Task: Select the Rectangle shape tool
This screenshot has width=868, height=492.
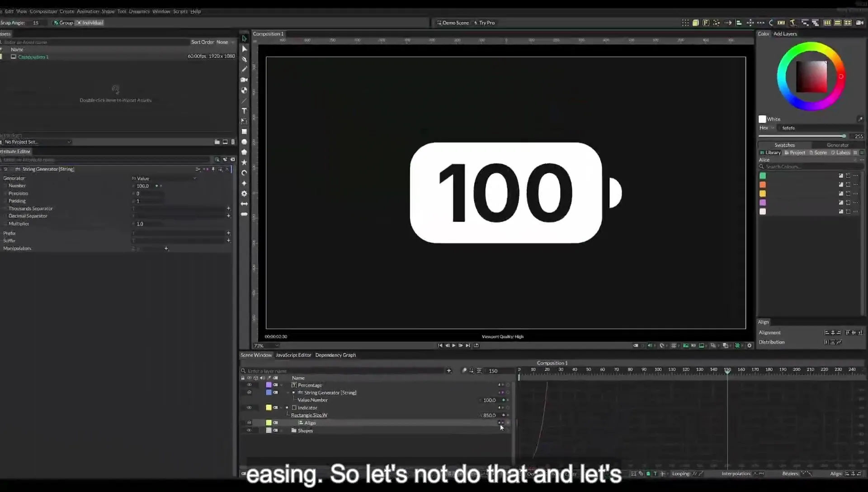Action: 244,132
